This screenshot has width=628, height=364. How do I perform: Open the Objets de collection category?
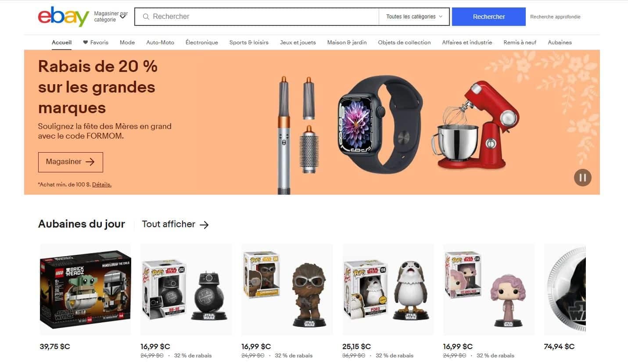click(x=404, y=43)
